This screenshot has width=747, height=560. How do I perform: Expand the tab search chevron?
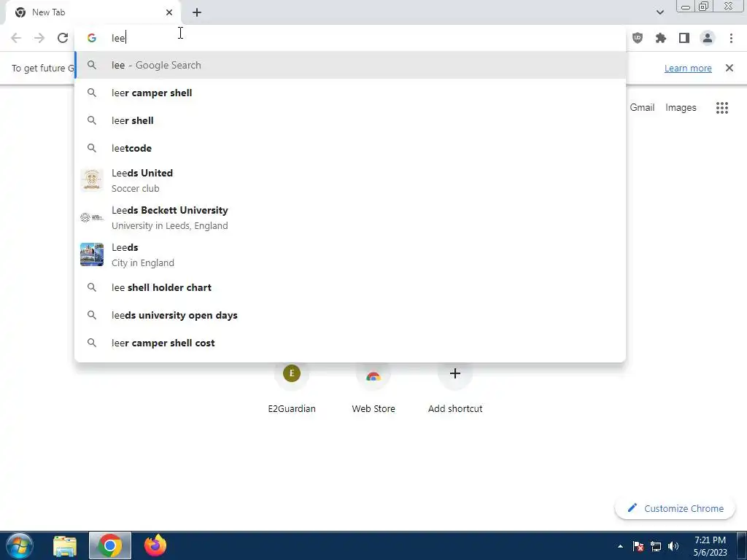point(659,12)
